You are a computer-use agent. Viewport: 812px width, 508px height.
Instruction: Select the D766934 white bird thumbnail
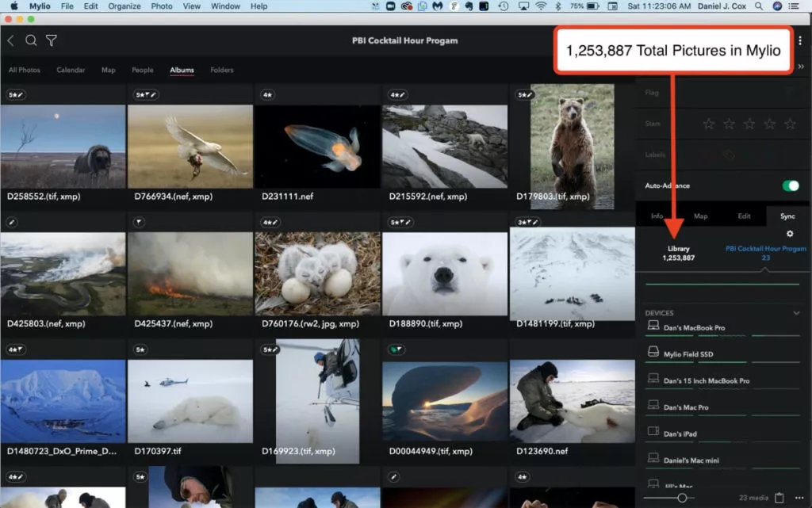tap(190, 147)
